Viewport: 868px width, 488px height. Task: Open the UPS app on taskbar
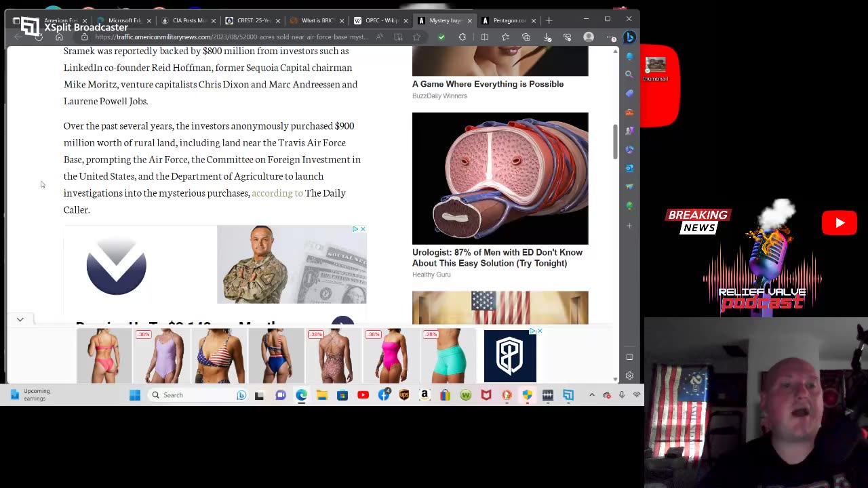[x=404, y=395]
